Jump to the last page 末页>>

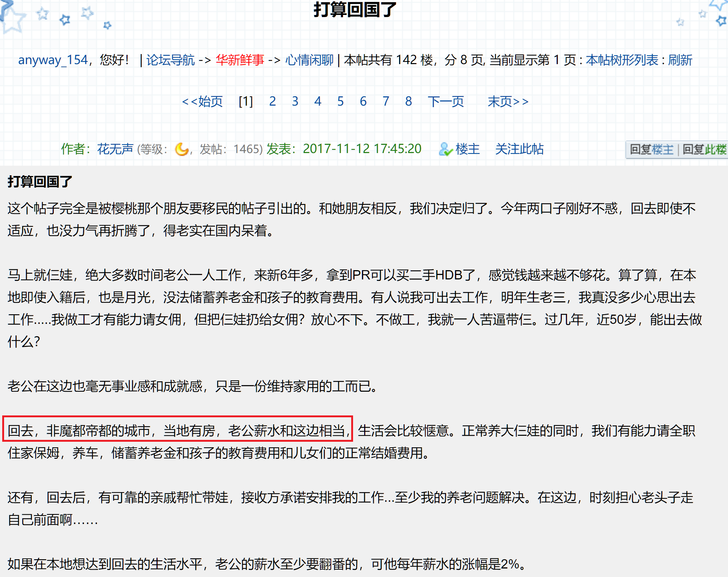(508, 101)
